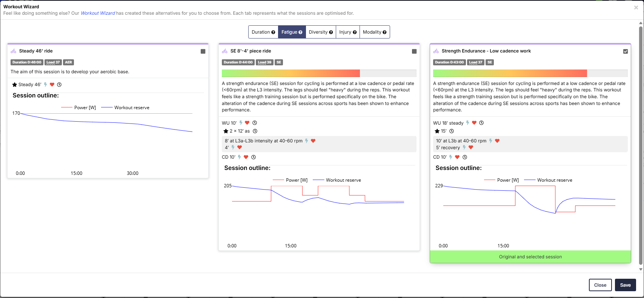Uncheck the Strength Endurance Low cadence session
Viewport: 644px width, 298px height.
pos(626,51)
